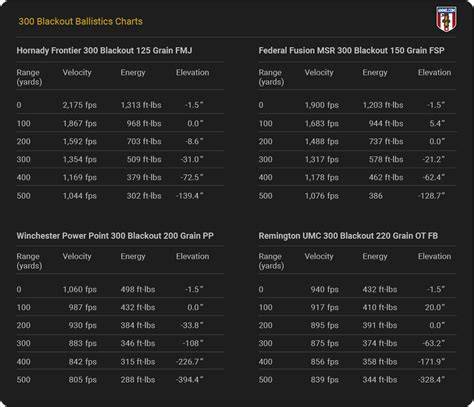This screenshot has width=474, height=407.
Task: Click Range (yards) header in Remington table
Action: pyautogui.click(x=271, y=261)
